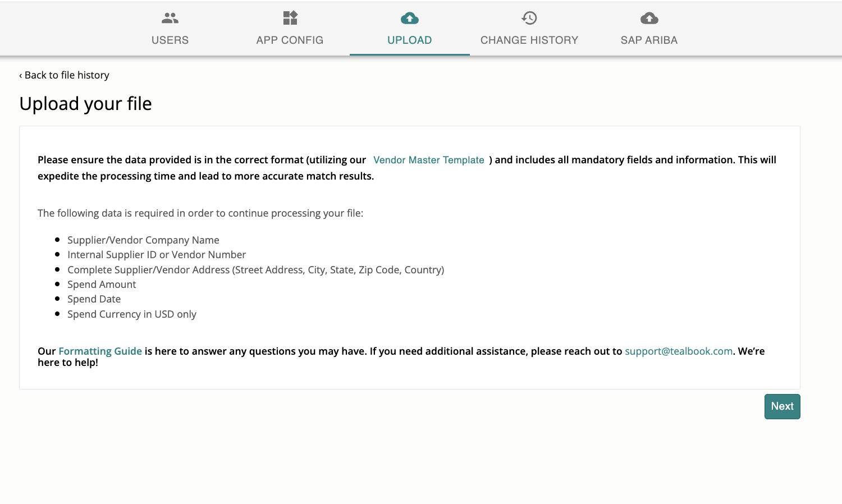Click the 'Upload your file' heading
842x504 pixels.
click(86, 104)
